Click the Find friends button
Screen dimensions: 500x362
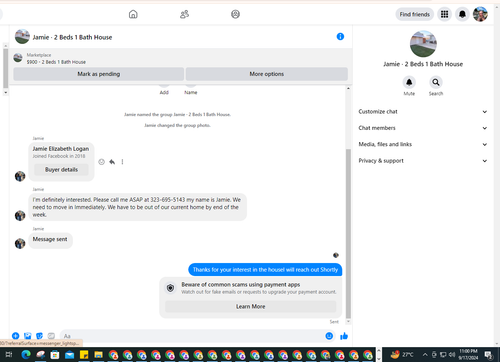click(x=415, y=14)
